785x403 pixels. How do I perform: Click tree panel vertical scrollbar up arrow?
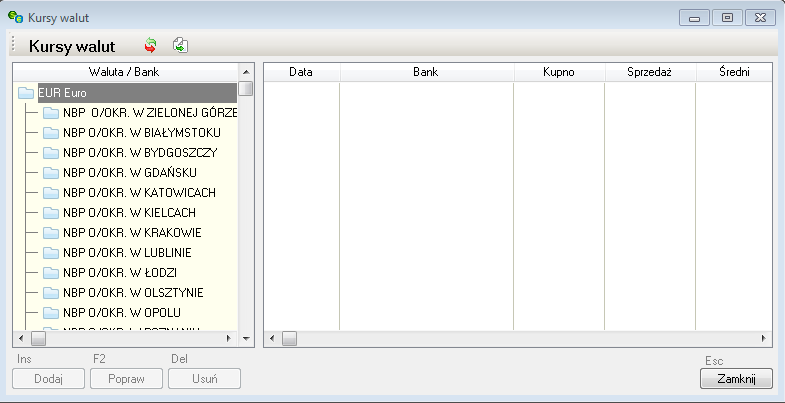[x=246, y=72]
